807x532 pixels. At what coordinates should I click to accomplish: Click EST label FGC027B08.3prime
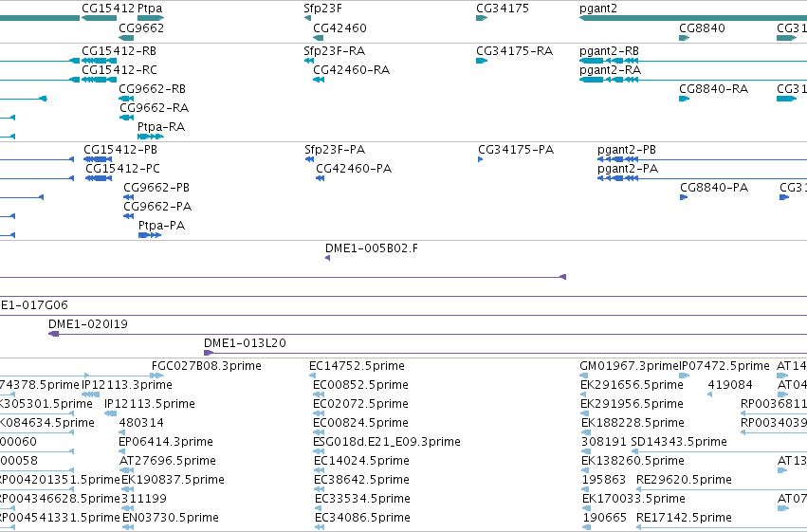(x=207, y=366)
